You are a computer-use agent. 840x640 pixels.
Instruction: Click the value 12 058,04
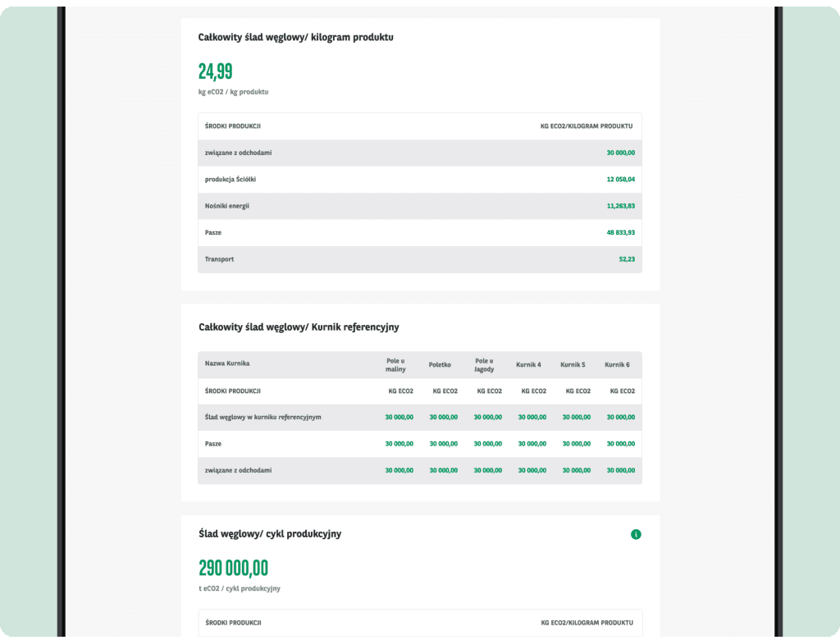click(x=620, y=180)
